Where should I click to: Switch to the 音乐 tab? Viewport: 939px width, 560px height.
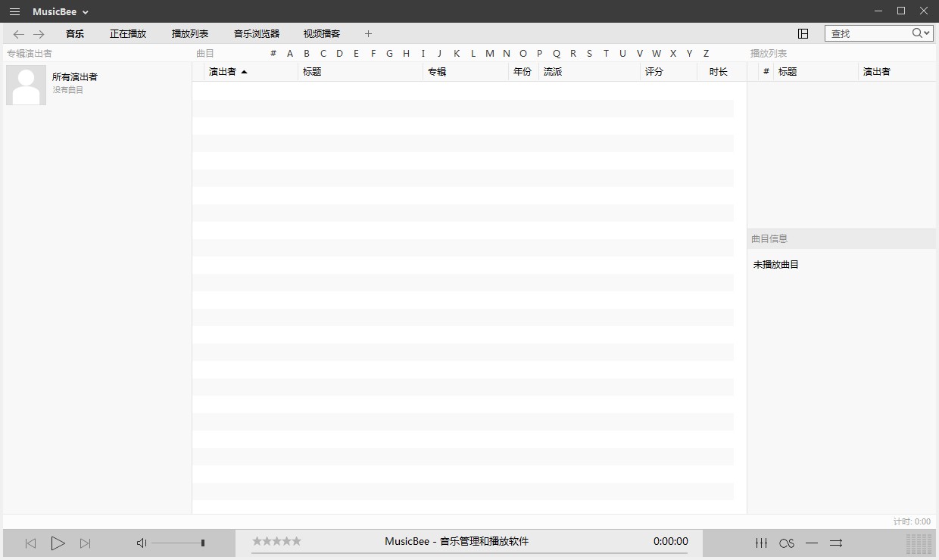coord(75,34)
